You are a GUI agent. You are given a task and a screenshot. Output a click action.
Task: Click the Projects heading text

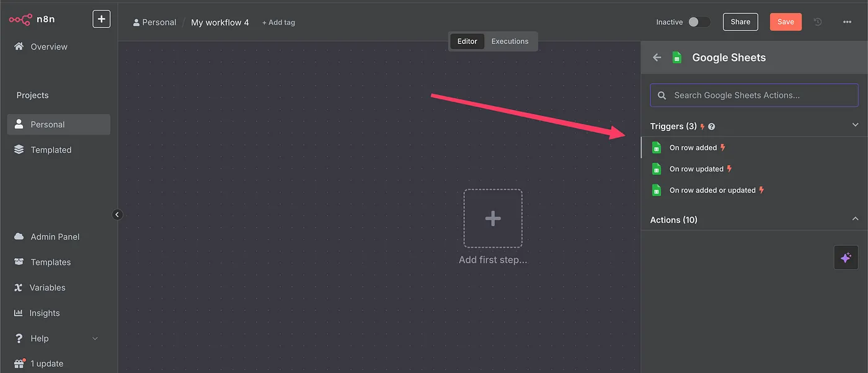tap(32, 96)
